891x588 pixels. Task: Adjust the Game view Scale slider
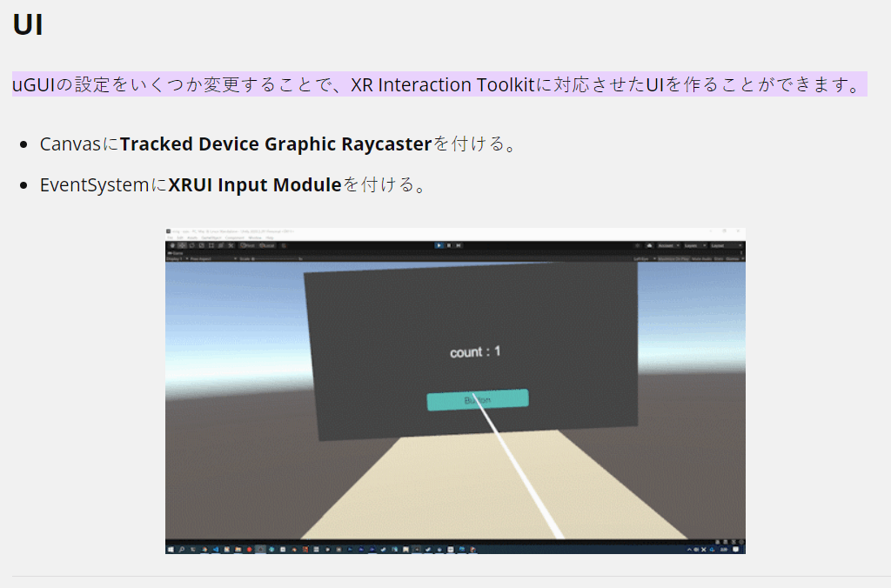[277, 259]
